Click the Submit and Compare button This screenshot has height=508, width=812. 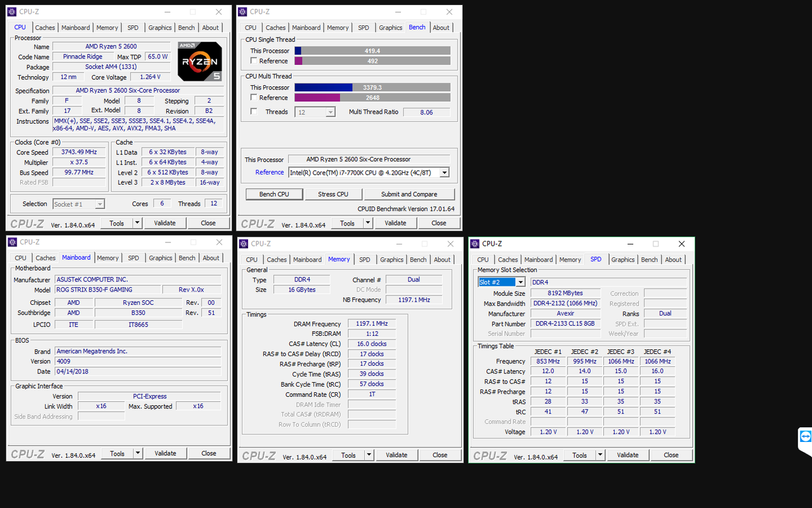pos(409,194)
